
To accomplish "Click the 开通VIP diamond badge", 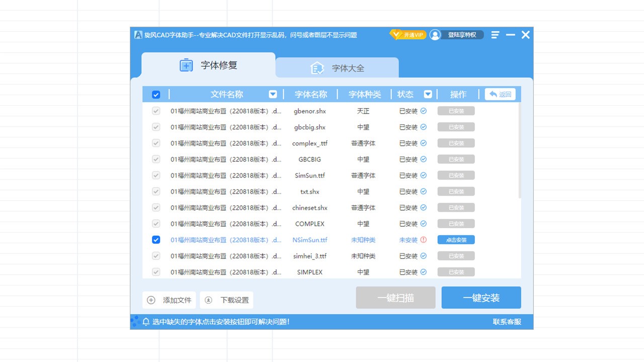I will point(408,35).
